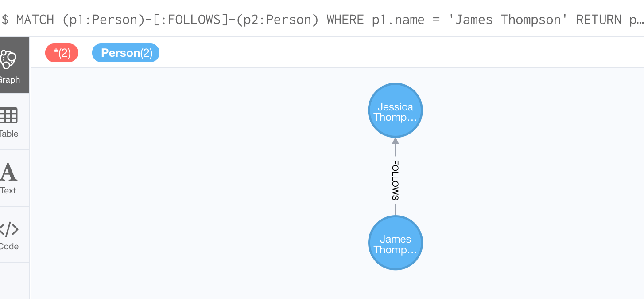The width and height of the screenshot is (644, 299).
Task: Click the blue Person(2) label badge
Action: point(126,53)
